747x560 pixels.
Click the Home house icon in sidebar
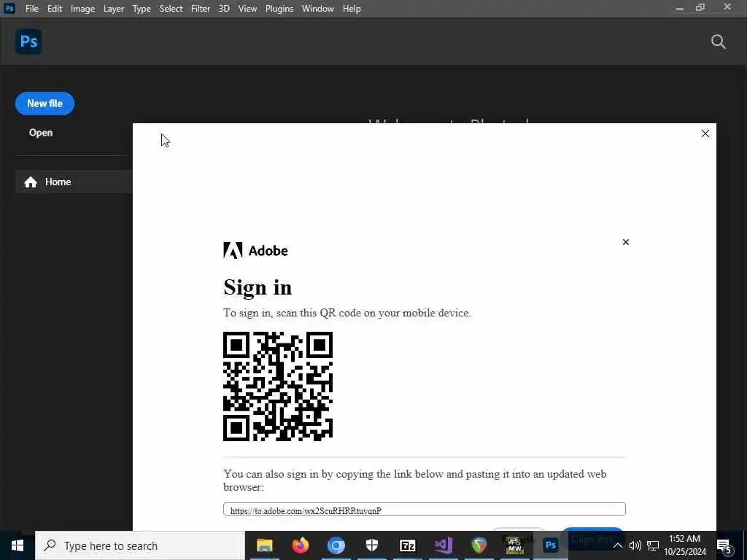click(31, 182)
